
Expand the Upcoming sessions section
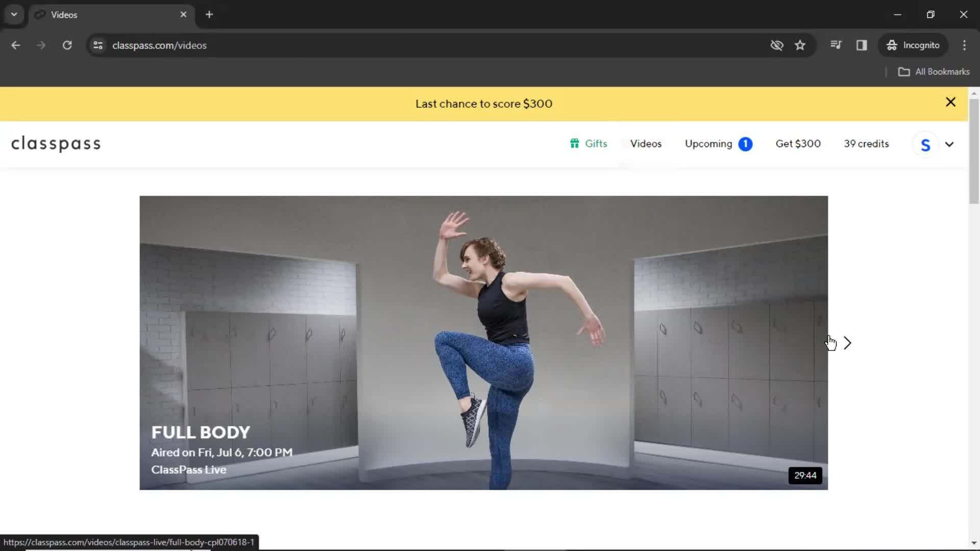[717, 143]
